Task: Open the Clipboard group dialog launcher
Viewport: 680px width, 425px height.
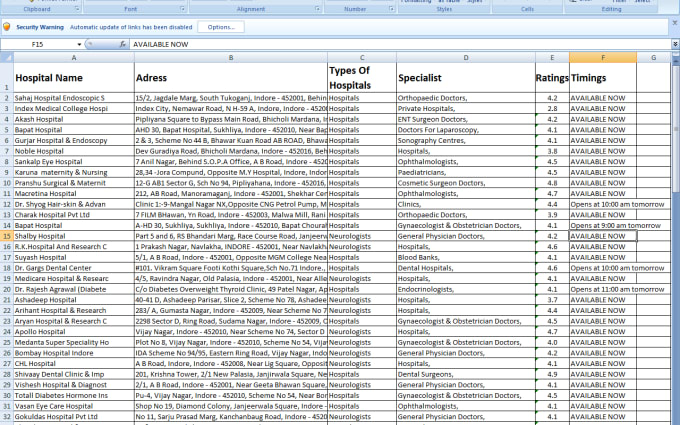Action: (x=77, y=9)
